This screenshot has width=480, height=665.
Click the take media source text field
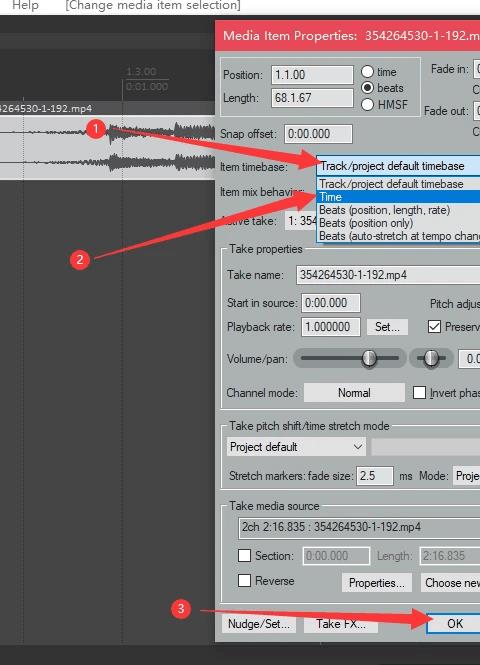(359, 527)
